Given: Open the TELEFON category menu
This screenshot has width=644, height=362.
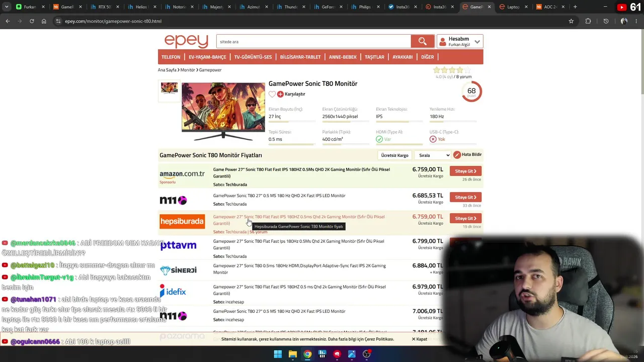Looking at the screenshot, I should coord(171,57).
